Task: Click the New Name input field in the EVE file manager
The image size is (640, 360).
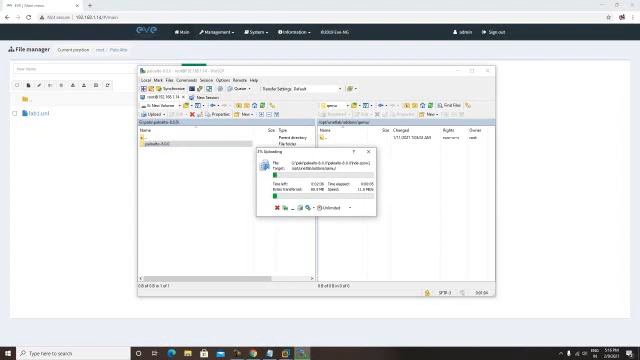Action: [75, 69]
